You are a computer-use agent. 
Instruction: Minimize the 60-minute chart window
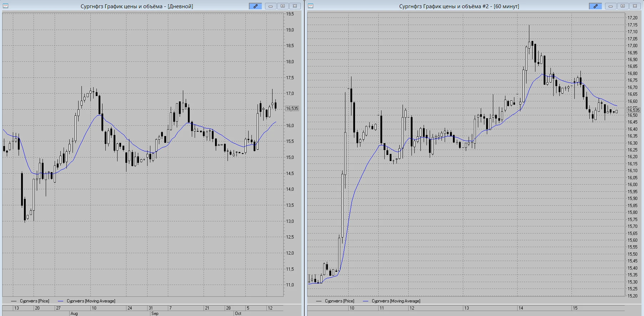pyautogui.click(x=610, y=6)
